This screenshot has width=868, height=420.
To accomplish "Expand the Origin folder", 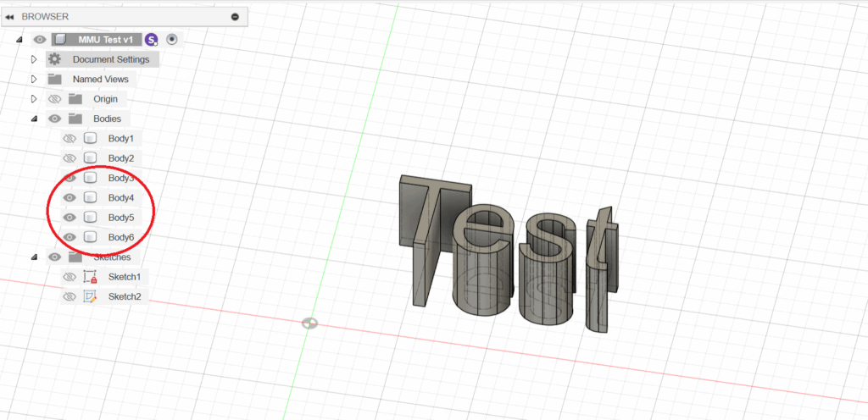I will [x=34, y=99].
